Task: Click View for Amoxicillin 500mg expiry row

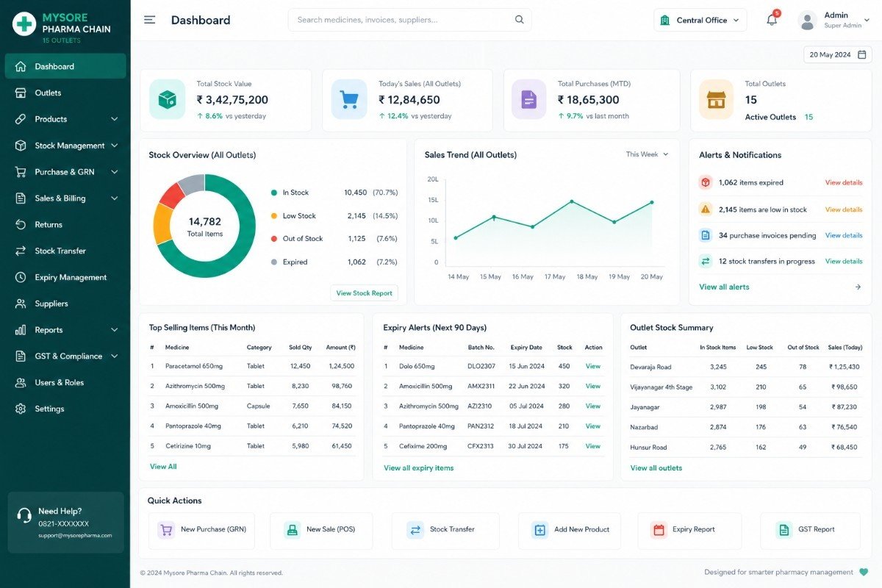Action: (592, 386)
